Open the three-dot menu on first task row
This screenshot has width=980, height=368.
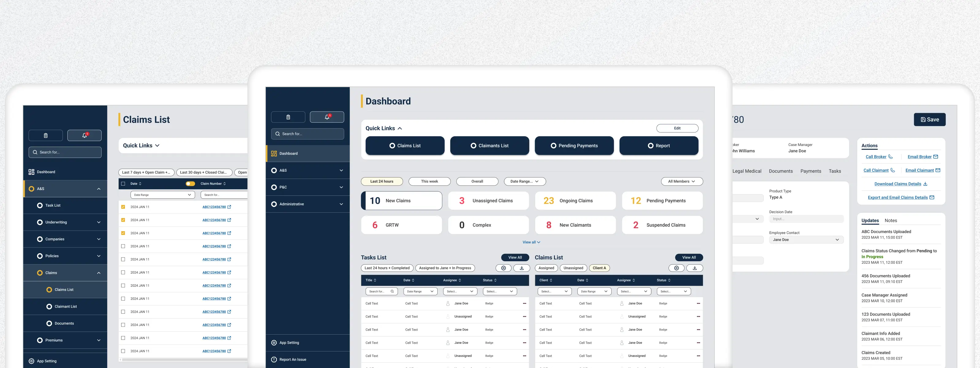click(x=524, y=303)
